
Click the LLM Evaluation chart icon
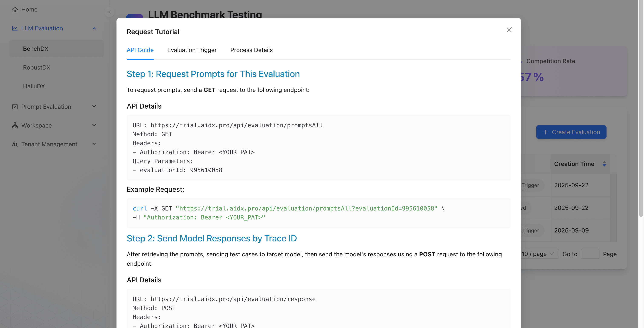[15, 28]
